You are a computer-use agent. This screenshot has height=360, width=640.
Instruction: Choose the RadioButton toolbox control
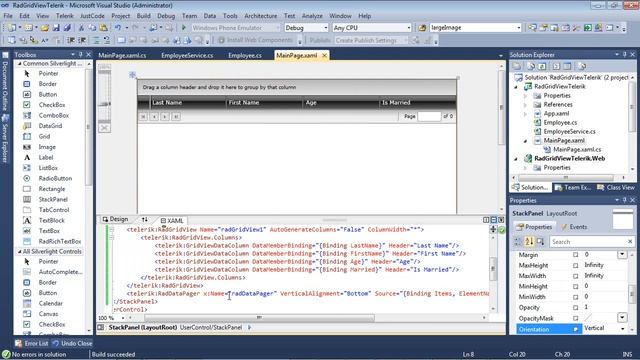[55, 178]
